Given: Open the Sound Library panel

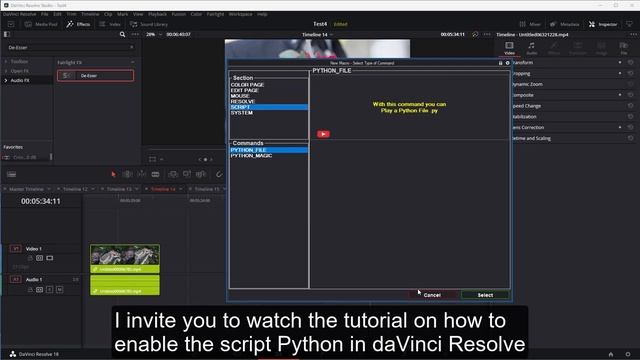Looking at the screenshot, I should point(149,24).
